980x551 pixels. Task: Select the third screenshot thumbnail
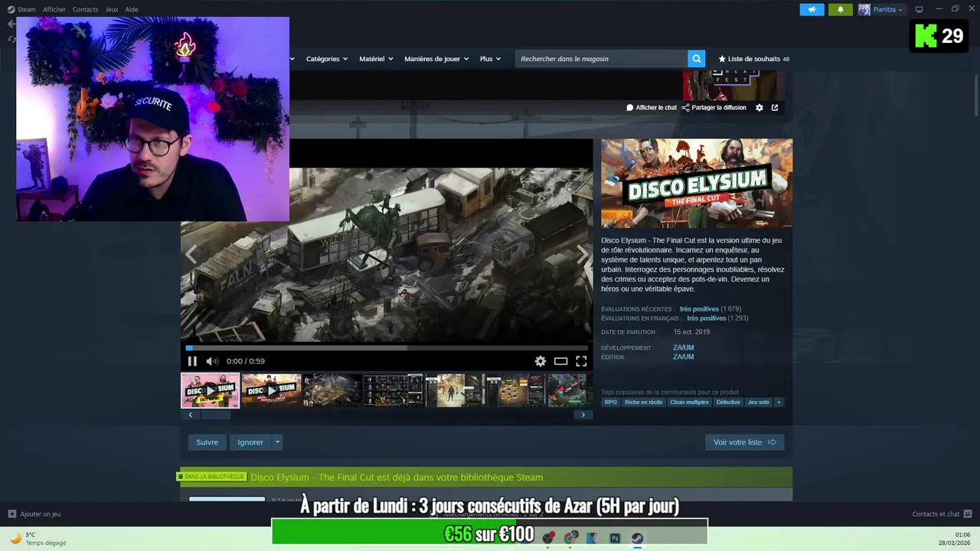tap(332, 390)
